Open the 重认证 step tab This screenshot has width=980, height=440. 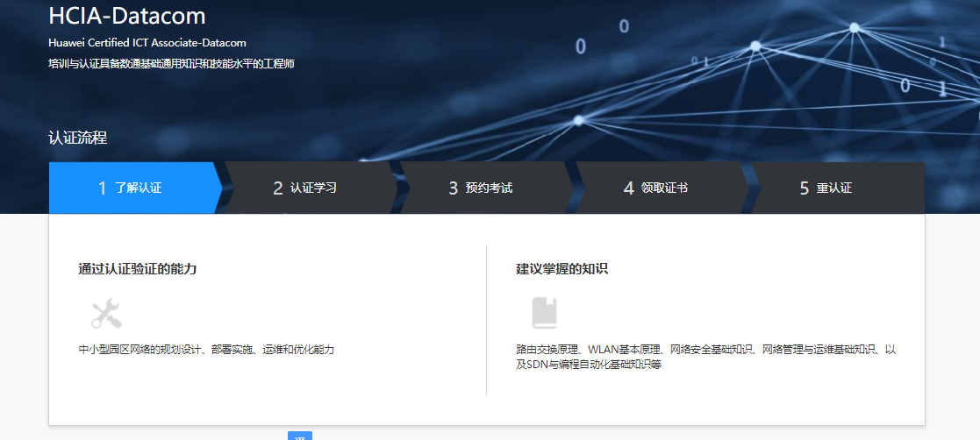tap(838, 188)
